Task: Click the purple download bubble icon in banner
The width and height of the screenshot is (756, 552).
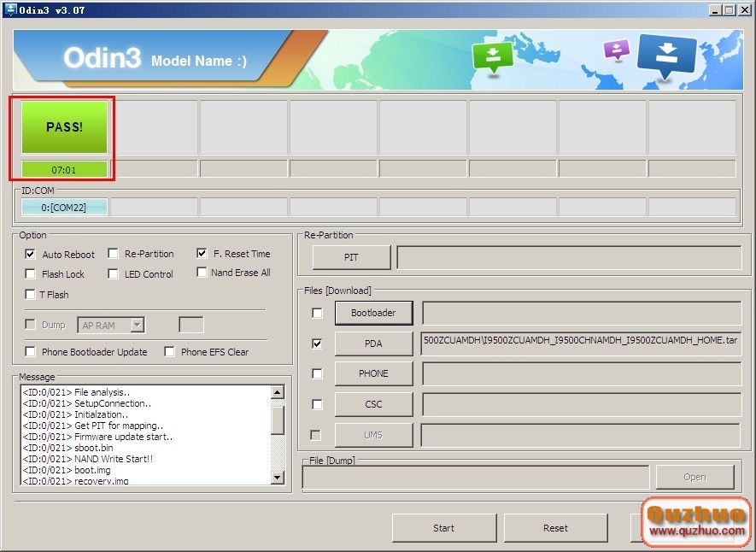Action: click(617, 50)
